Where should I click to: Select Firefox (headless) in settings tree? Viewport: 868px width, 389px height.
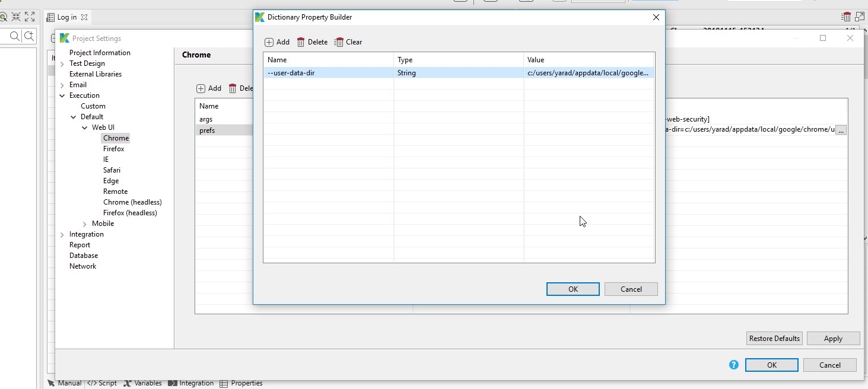(x=130, y=213)
